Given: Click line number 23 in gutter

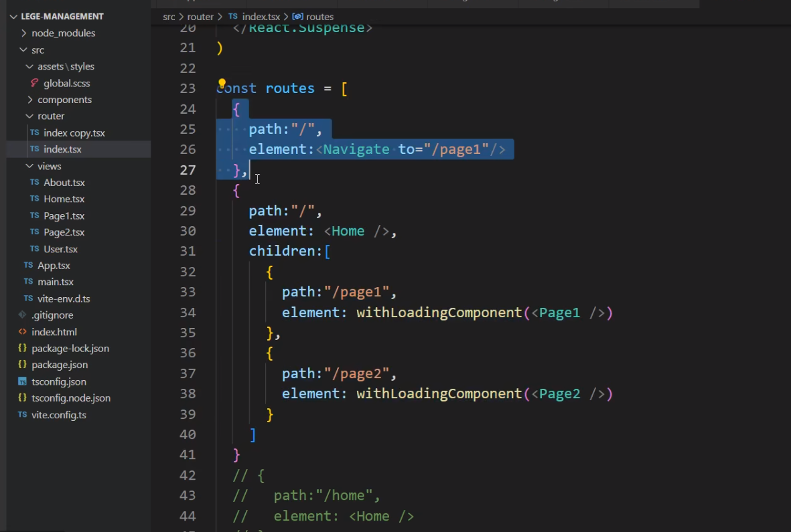Looking at the screenshot, I should click(x=188, y=88).
